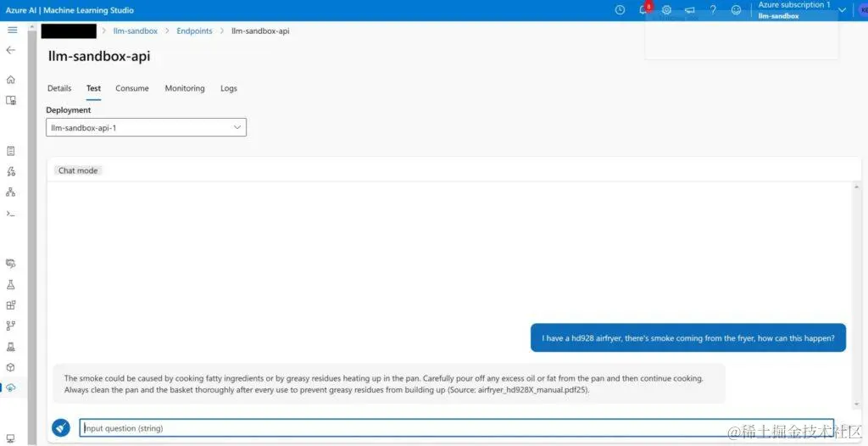
Task: Open help question mark icon
Action: [713, 10]
